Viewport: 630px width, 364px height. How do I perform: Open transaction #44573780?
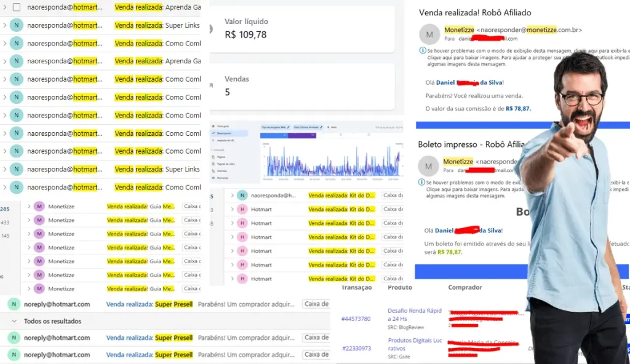(356, 319)
